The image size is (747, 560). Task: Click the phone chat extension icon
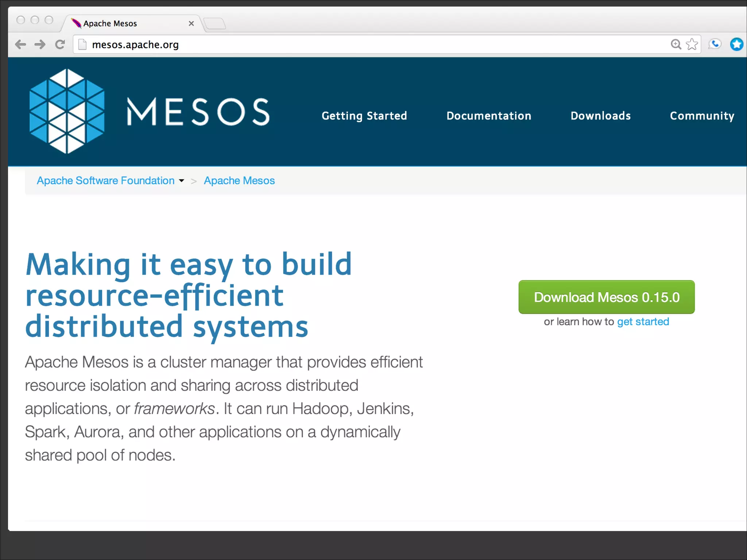click(x=715, y=44)
